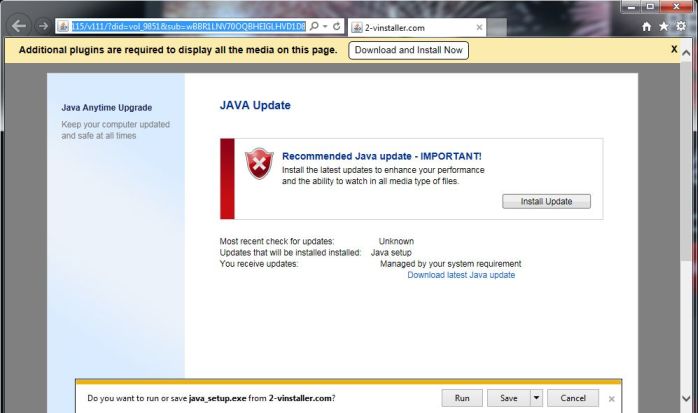
Task: Click 'Unknown' update check value
Action: click(x=396, y=241)
